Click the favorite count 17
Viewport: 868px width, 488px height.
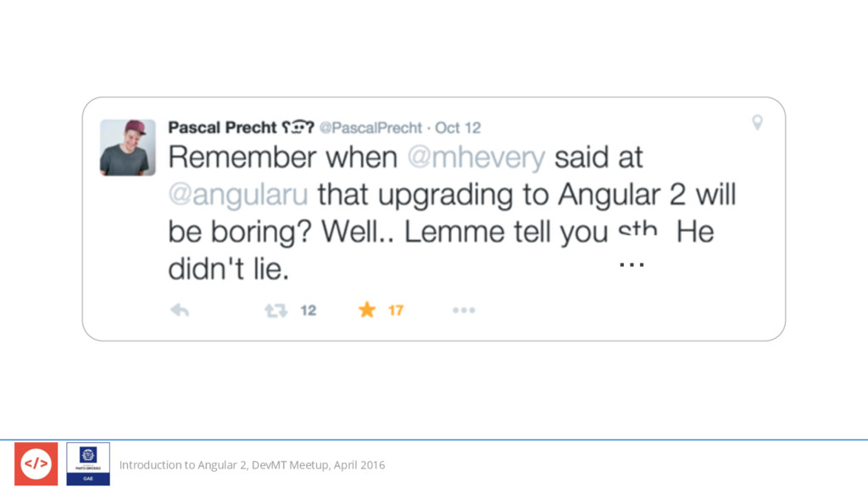[395, 310]
